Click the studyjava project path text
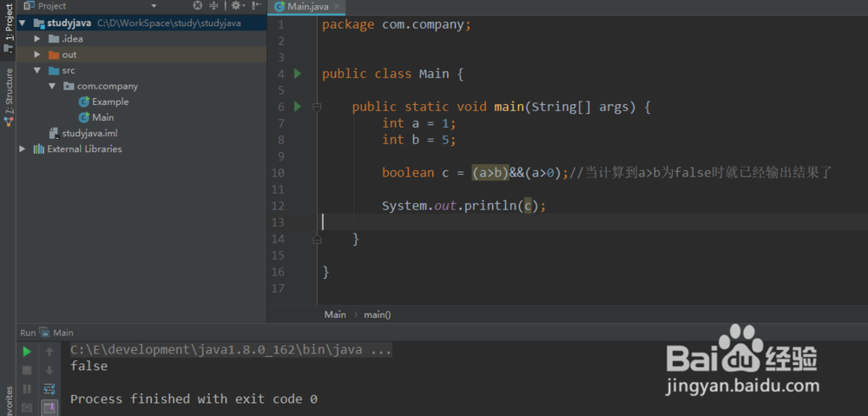The height and width of the screenshot is (416, 868). pyautogui.click(x=169, y=23)
